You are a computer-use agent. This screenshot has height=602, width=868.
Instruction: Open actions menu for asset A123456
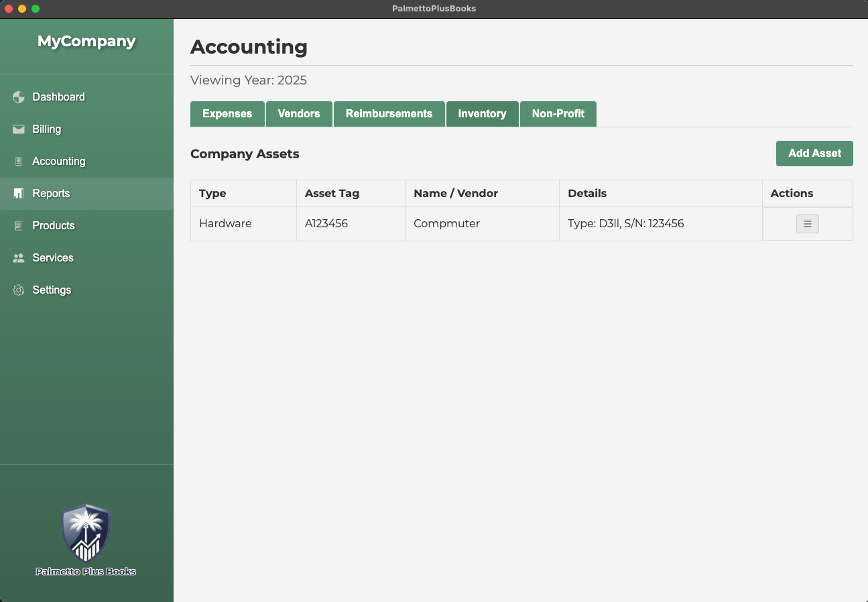807,224
